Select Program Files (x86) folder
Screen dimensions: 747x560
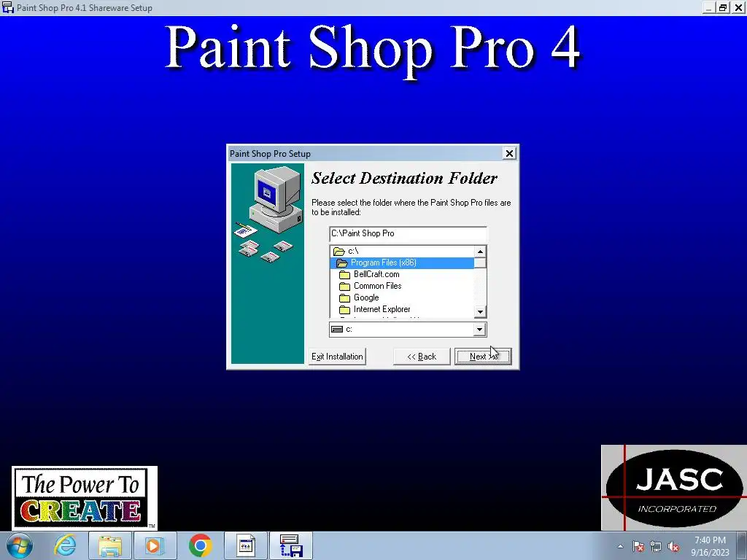tap(402, 262)
